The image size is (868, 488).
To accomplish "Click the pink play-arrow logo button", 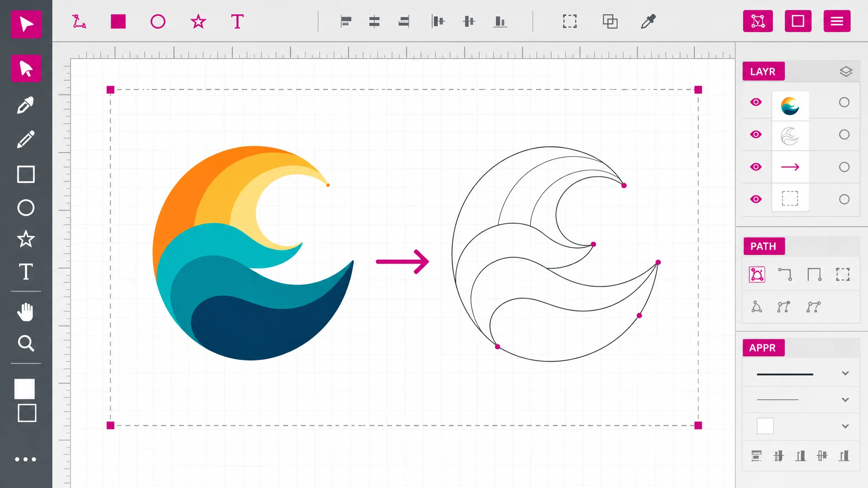I will [x=26, y=24].
